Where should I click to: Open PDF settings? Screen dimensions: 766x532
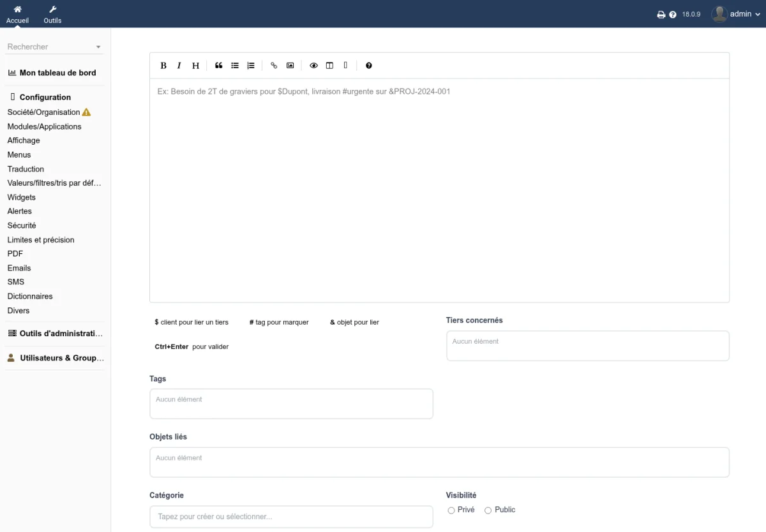click(x=15, y=254)
